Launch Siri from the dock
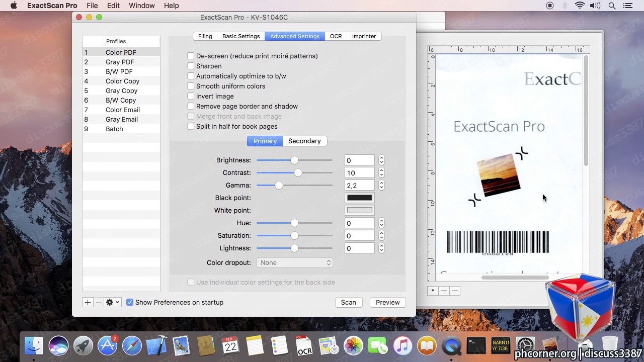 [59, 346]
